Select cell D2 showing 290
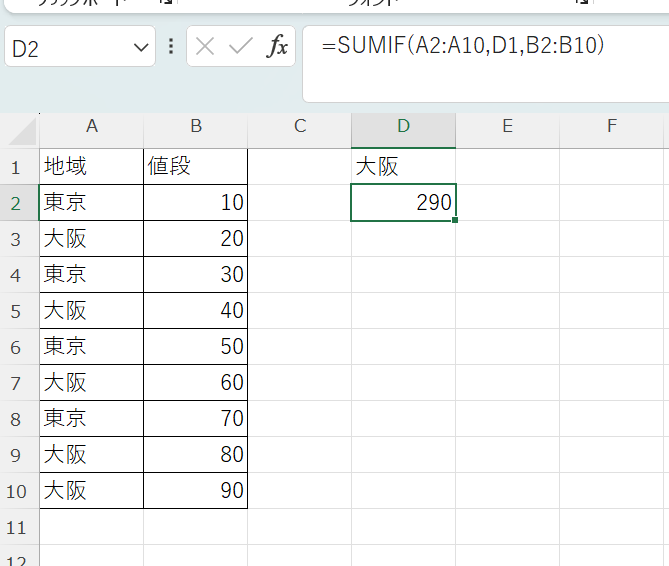This screenshot has width=669, height=566. point(403,202)
